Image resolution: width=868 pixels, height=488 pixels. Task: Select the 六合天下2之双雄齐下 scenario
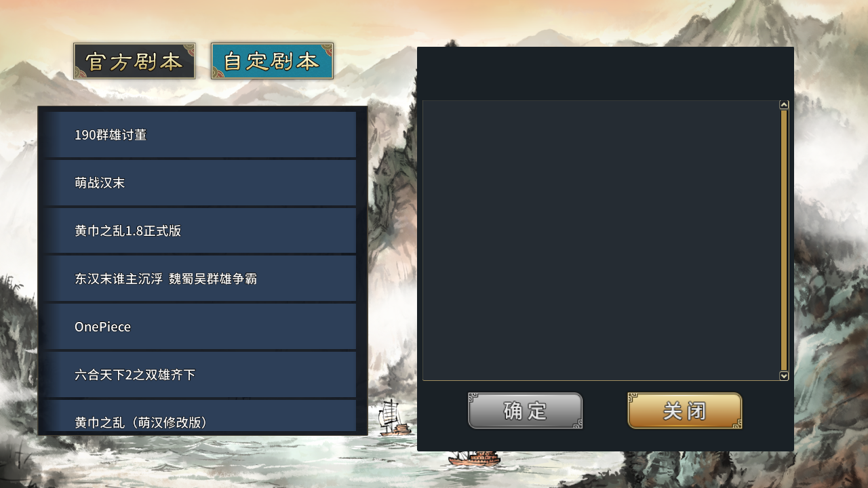pos(201,375)
